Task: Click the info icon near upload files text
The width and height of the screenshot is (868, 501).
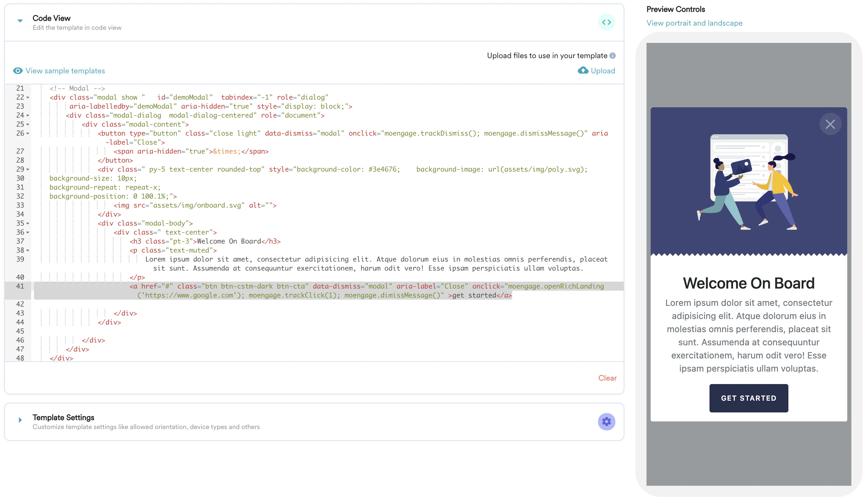Action: pos(613,55)
